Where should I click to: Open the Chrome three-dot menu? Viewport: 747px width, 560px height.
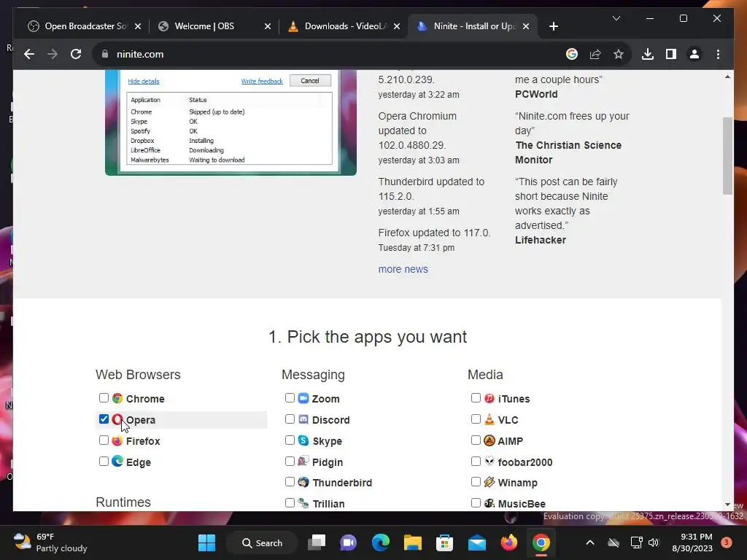pyautogui.click(x=718, y=54)
